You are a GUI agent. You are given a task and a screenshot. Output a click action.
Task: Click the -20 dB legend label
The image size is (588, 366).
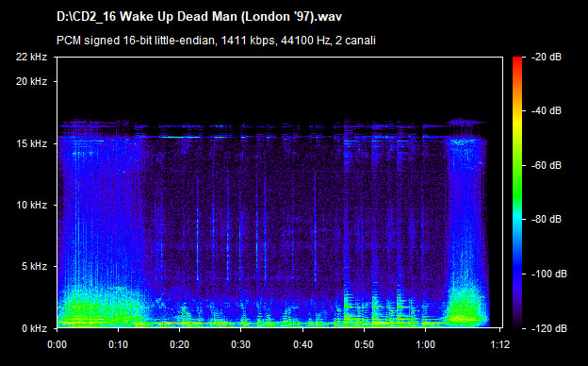(x=547, y=57)
